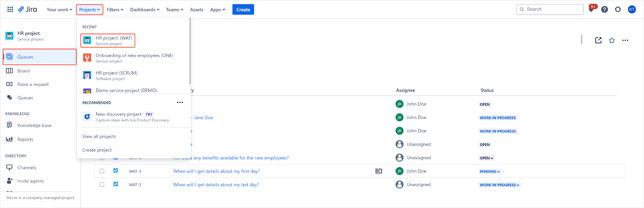Image resolution: width=644 pixels, height=208 pixels.
Task: Click the Reports chart icon
Action: click(x=9, y=139)
